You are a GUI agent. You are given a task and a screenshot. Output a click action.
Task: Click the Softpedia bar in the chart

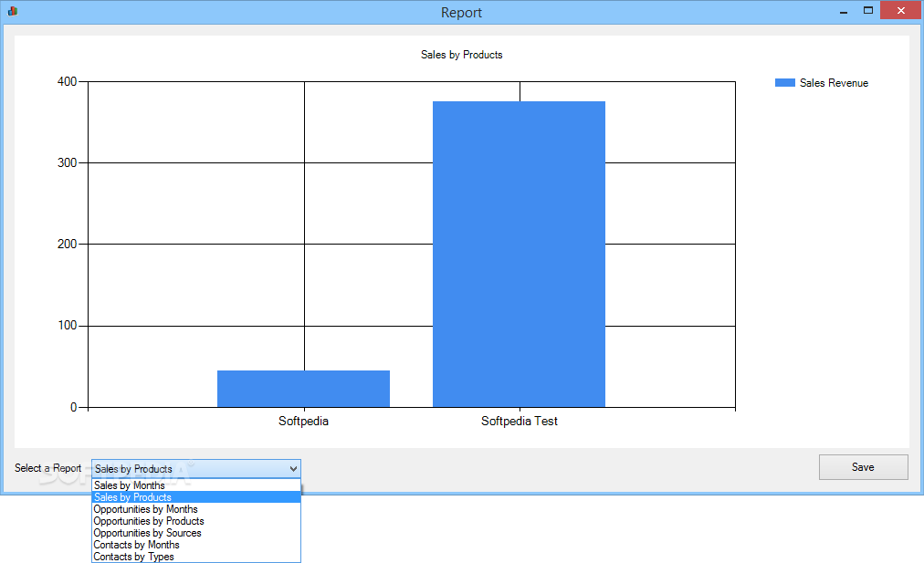[x=303, y=389]
